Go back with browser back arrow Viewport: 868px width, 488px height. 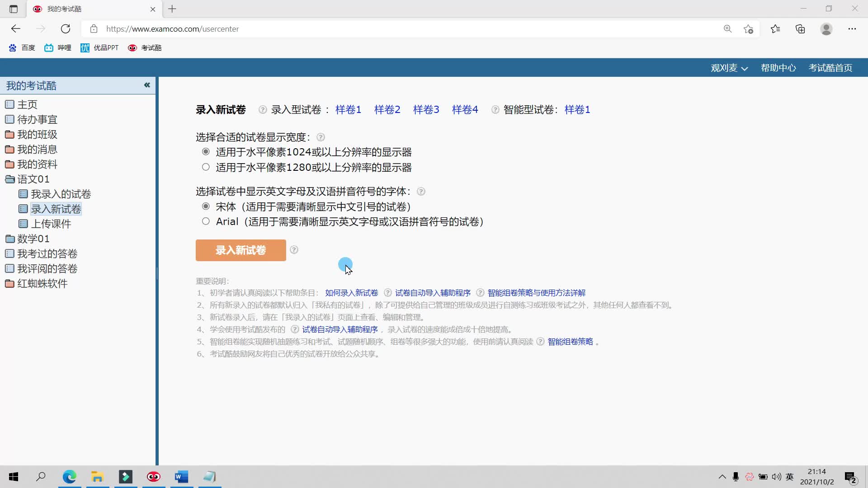coord(16,29)
